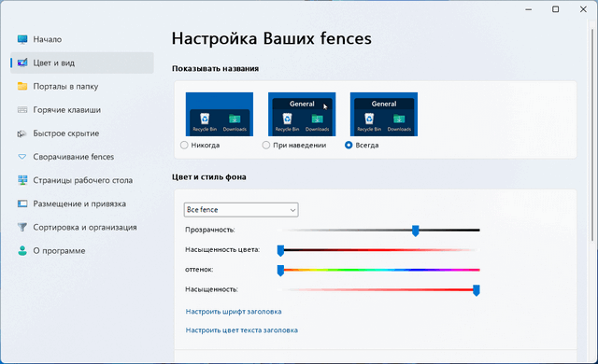
Task: Click the Цвет и стиль фона heading
Action: pos(209,177)
